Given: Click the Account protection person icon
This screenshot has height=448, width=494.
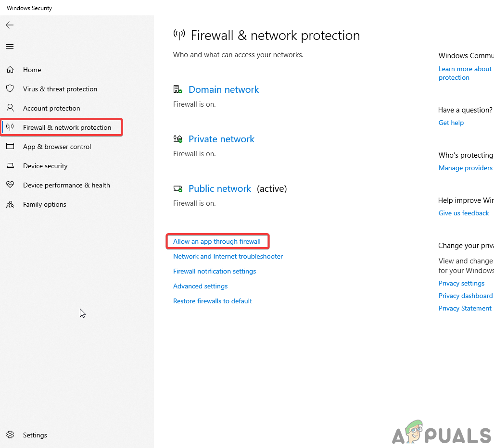Looking at the screenshot, I should coord(10,108).
